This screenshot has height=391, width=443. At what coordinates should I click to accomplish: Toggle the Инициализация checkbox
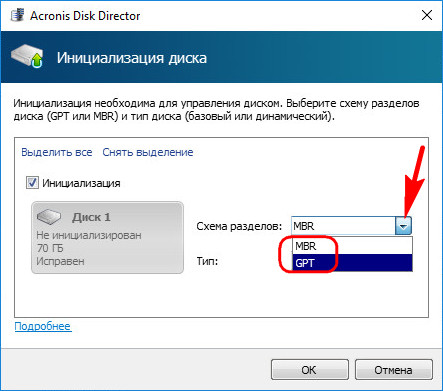[32, 183]
